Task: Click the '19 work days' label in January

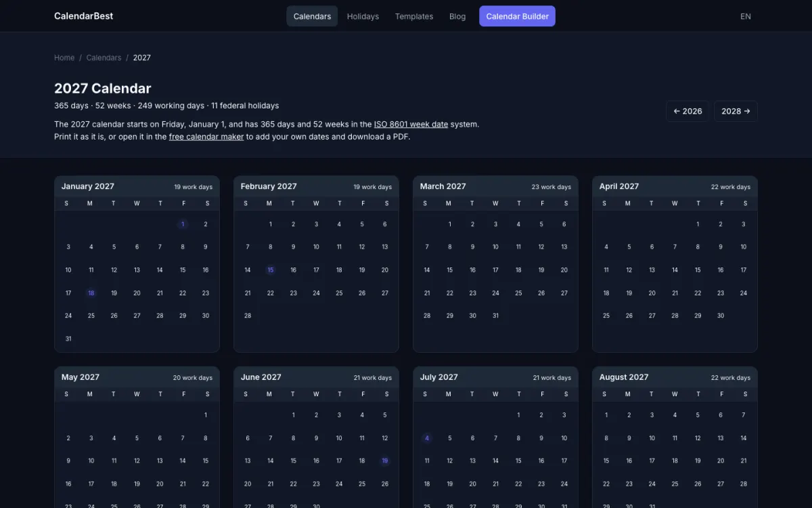Action: click(193, 187)
